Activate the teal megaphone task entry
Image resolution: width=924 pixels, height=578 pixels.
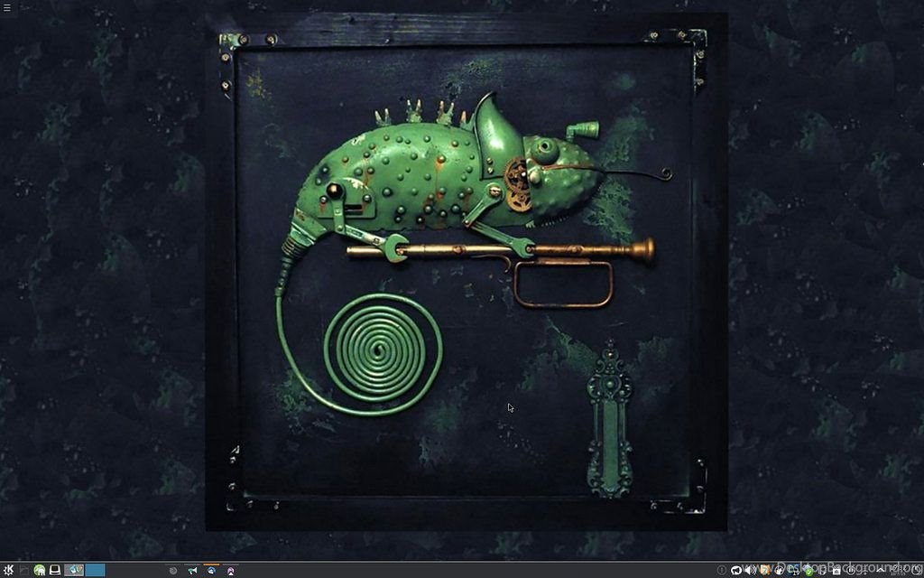click(x=192, y=571)
